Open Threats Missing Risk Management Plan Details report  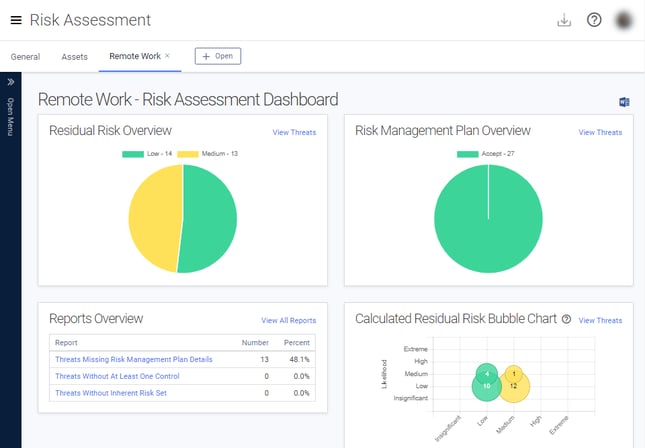point(134,359)
